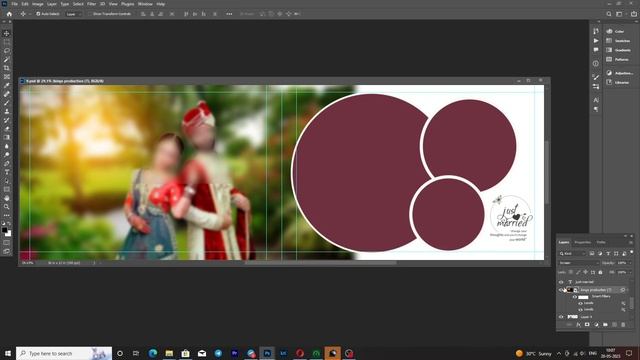
Task: Select the Magic Wand tool
Action: pos(7,60)
